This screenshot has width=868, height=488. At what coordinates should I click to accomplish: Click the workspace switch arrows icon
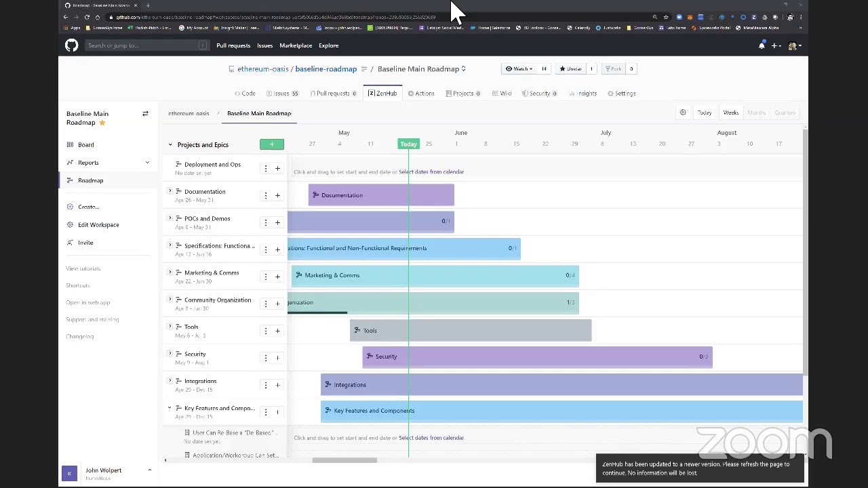tap(145, 114)
